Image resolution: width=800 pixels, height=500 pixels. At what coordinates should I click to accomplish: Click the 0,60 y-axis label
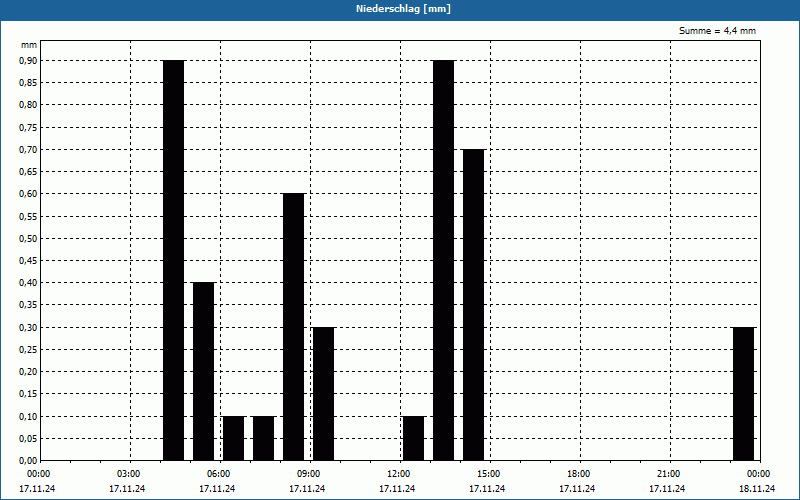pos(28,194)
